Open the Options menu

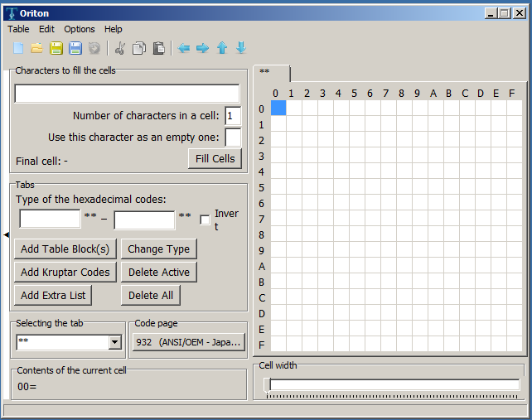click(x=80, y=29)
